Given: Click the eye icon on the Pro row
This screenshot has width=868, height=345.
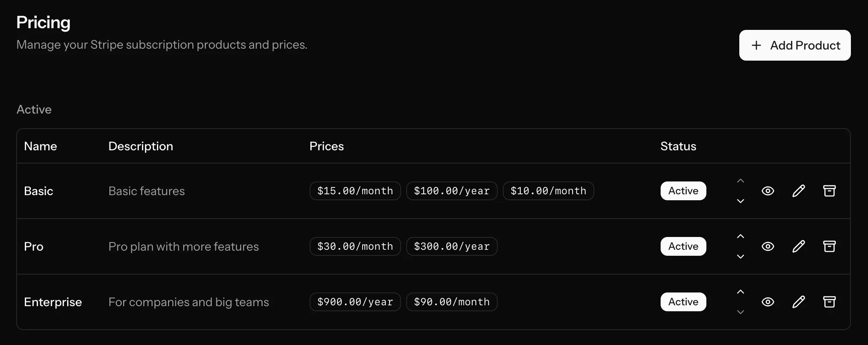Looking at the screenshot, I should click(x=768, y=246).
